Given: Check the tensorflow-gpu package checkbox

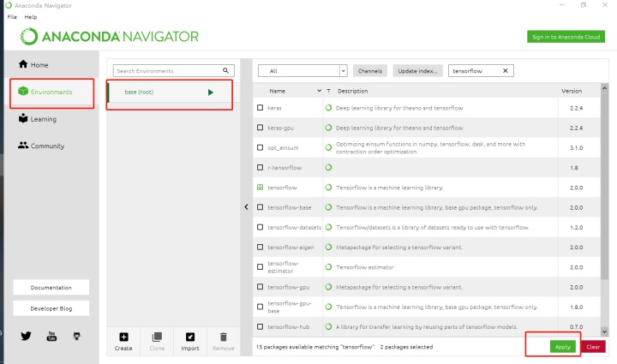Looking at the screenshot, I should 261,287.
